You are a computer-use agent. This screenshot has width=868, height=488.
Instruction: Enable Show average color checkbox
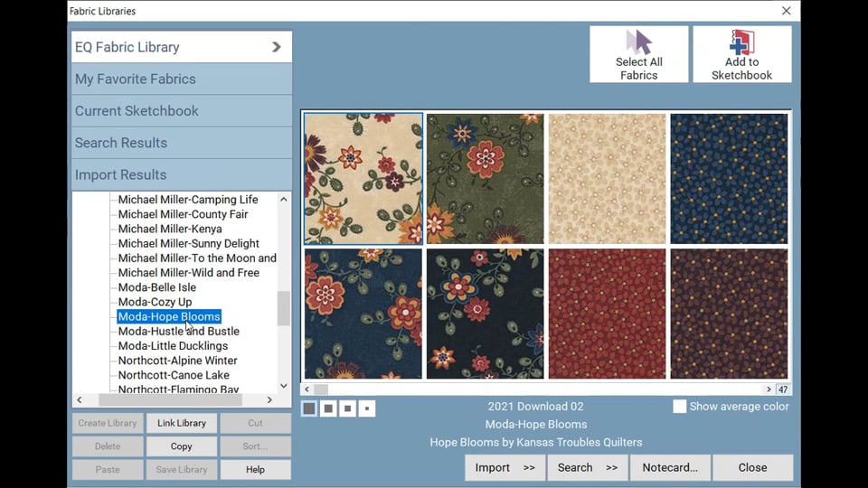click(679, 406)
